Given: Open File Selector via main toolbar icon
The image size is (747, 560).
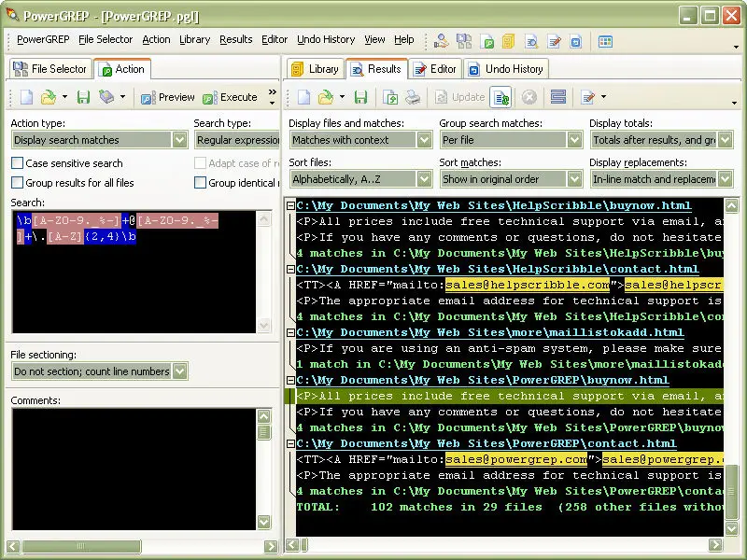Looking at the screenshot, I should click(464, 41).
